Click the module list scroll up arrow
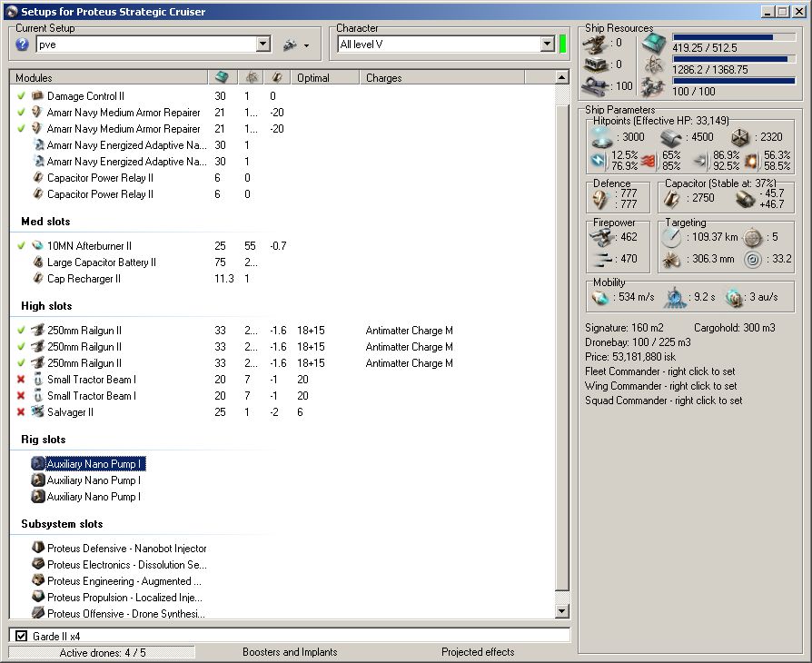This screenshot has width=812, height=663. coord(561,78)
